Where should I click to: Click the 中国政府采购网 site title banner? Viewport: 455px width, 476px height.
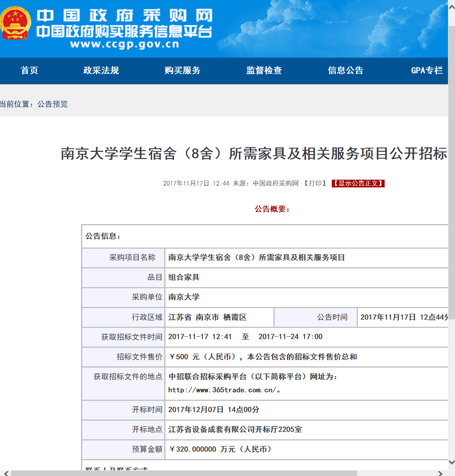tap(124, 16)
